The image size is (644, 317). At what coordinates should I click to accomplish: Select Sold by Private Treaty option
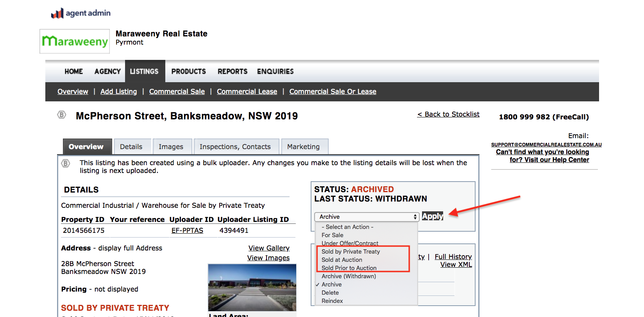351,252
